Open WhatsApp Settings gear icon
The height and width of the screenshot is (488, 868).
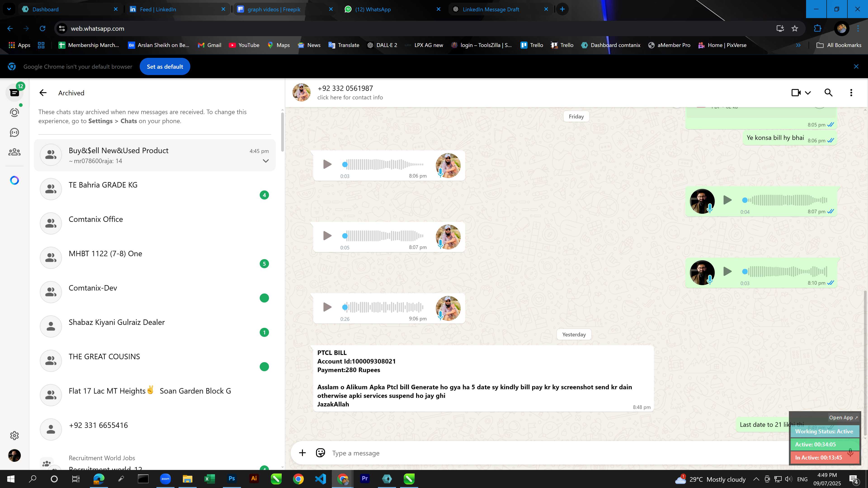14,435
